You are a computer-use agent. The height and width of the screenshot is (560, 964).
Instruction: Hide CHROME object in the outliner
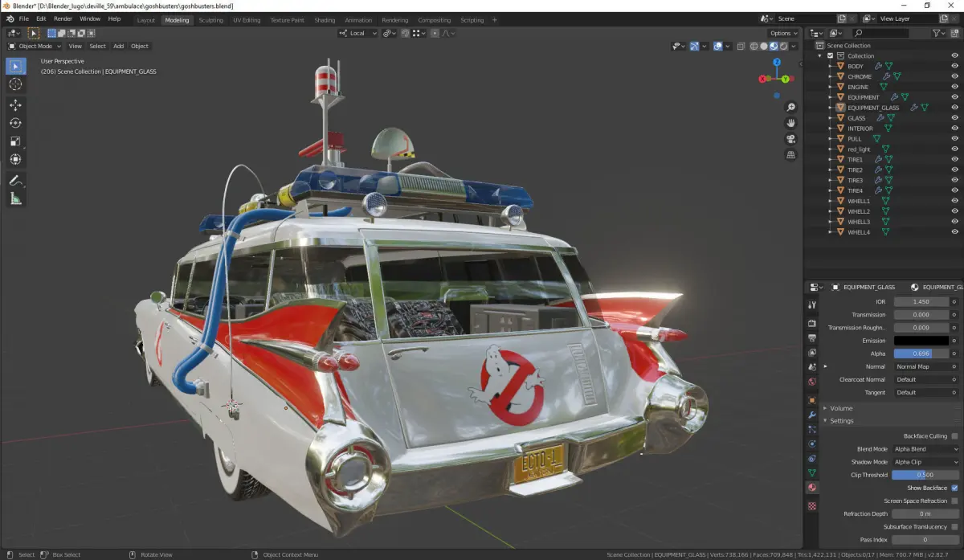tap(955, 76)
